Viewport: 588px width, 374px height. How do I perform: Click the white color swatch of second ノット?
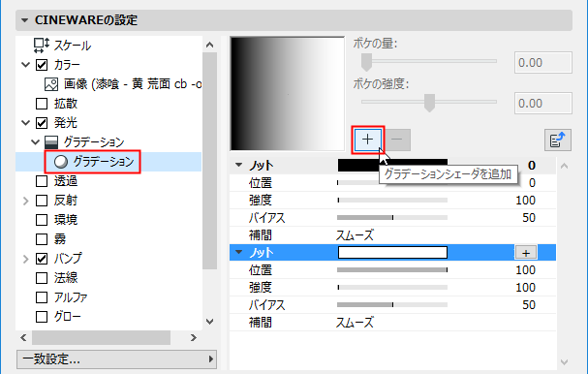coord(392,253)
